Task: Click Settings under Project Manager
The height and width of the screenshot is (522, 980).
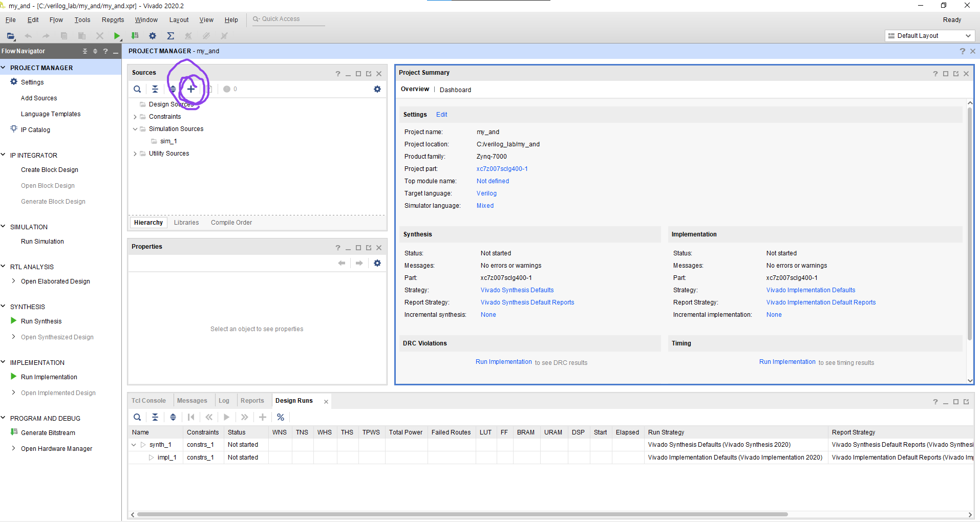Action: [x=32, y=82]
